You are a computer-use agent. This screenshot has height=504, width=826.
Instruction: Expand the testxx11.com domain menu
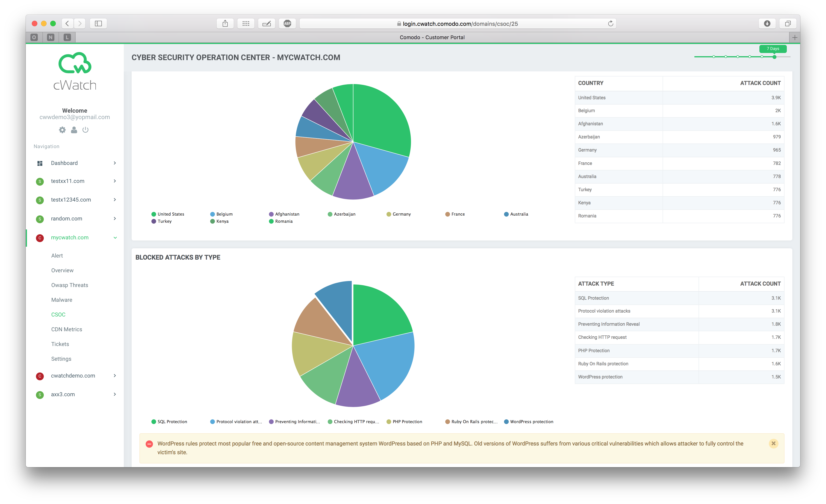pos(115,181)
